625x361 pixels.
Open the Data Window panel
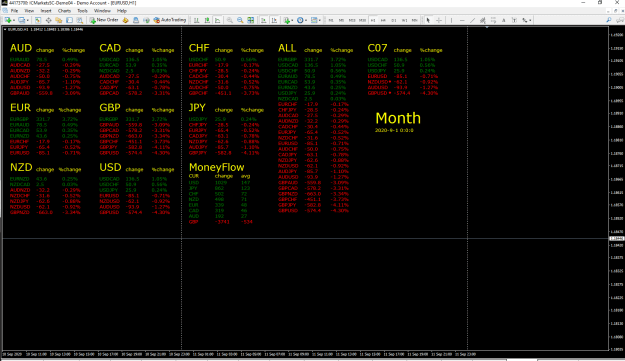tap(48, 20)
